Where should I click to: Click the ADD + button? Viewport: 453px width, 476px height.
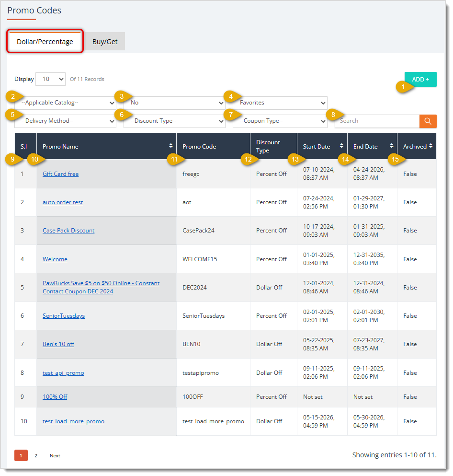[x=420, y=79]
